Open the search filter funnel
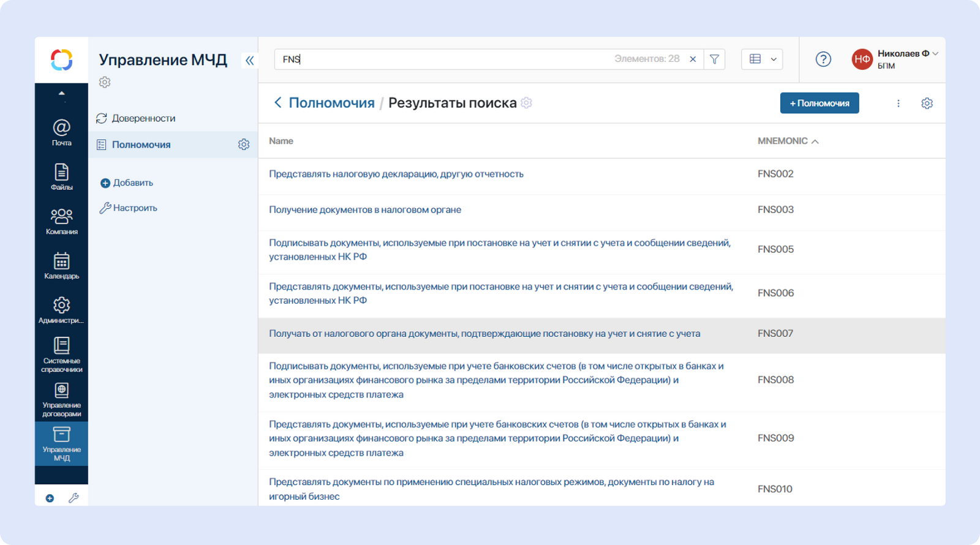This screenshot has height=545, width=980. [714, 59]
